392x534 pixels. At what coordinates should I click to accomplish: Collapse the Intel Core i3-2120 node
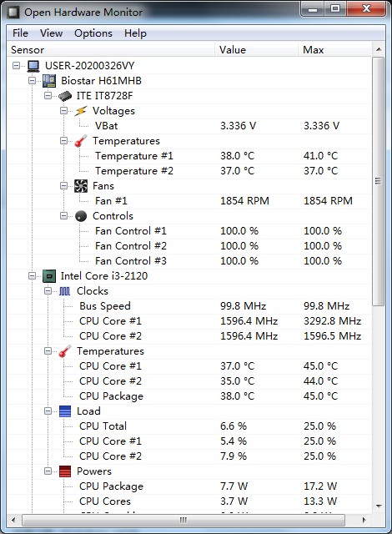(x=32, y=276)
